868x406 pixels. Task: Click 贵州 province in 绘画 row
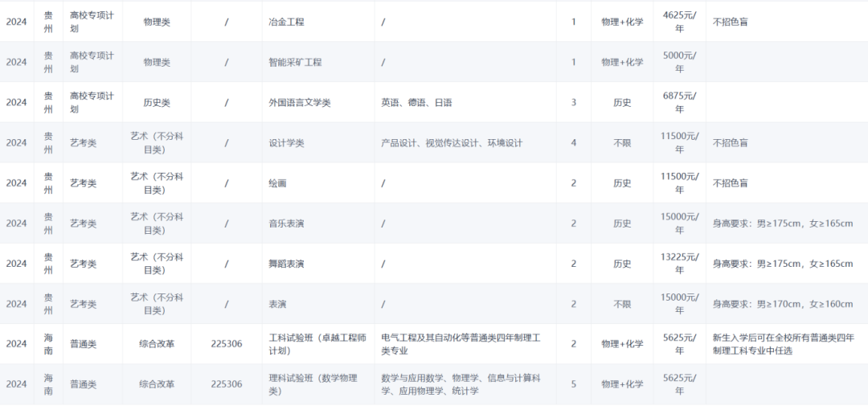49,184
